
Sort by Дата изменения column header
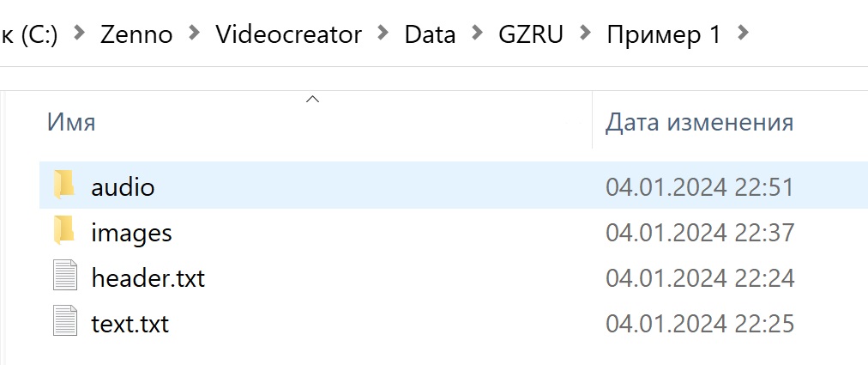(699, 122)
